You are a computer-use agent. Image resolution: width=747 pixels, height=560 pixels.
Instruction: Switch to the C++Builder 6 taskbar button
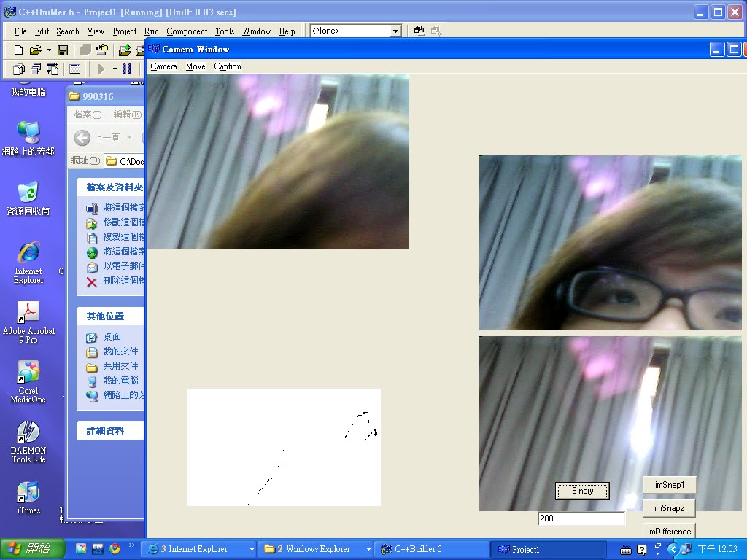click(x=432, y=550)
